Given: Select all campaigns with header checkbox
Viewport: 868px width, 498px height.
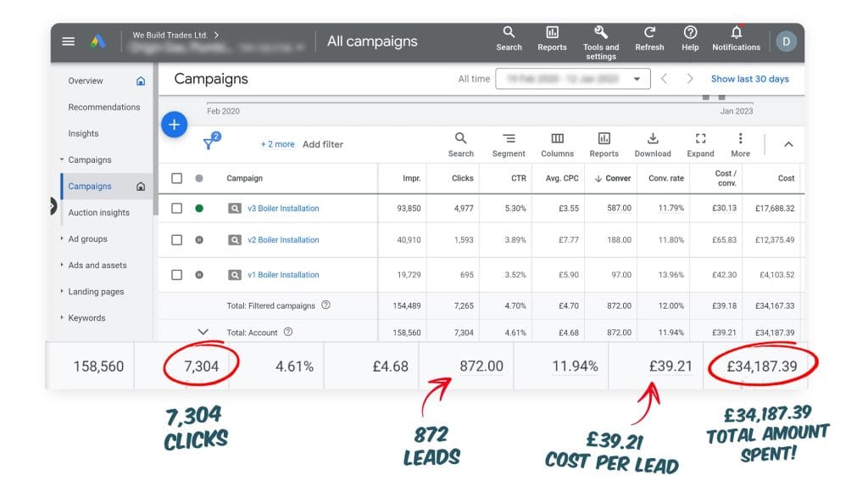Looking at the screenshot, I should 176,178.
